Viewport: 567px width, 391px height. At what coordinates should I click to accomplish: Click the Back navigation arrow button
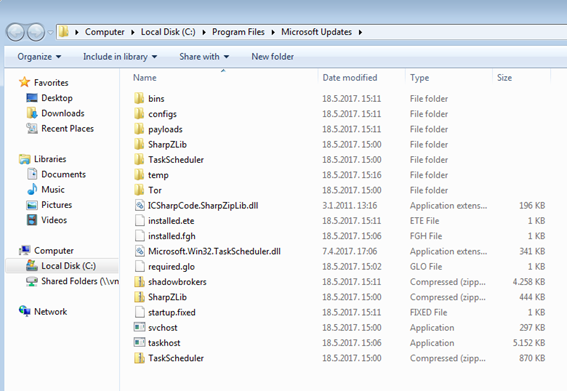15,32
